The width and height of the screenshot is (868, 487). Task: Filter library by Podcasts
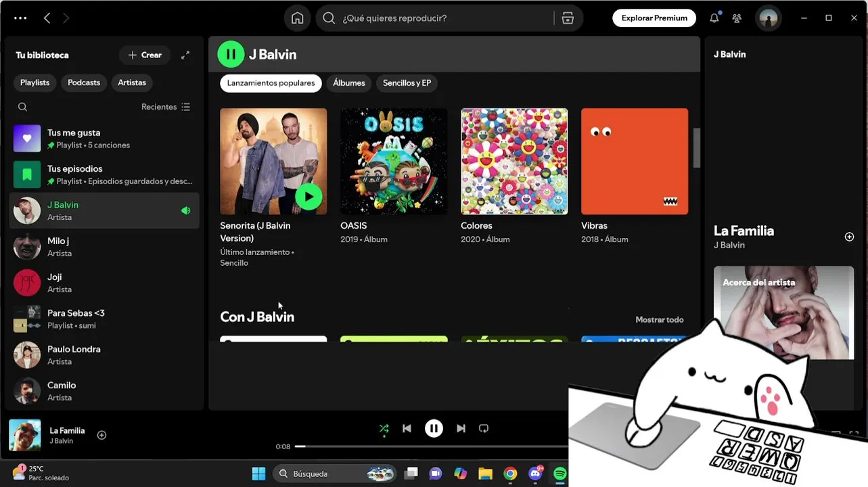84,83
